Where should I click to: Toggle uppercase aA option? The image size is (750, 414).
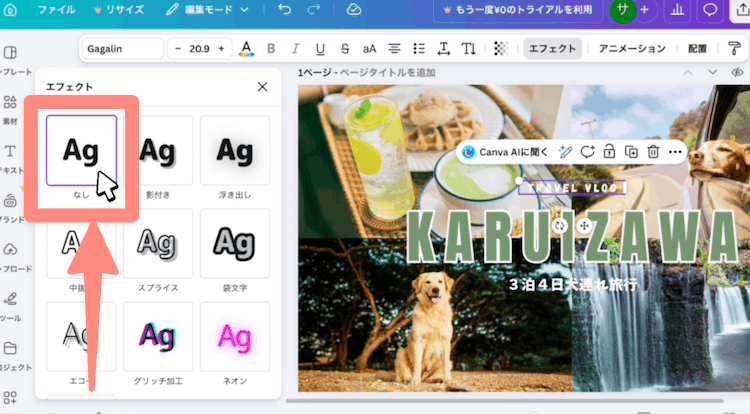pos(369,49)
